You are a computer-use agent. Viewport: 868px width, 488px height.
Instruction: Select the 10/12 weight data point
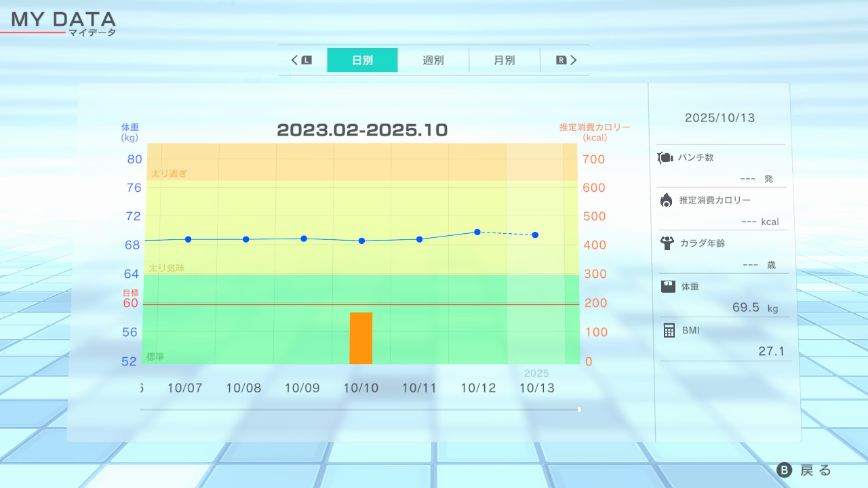[x=477, y=232]
